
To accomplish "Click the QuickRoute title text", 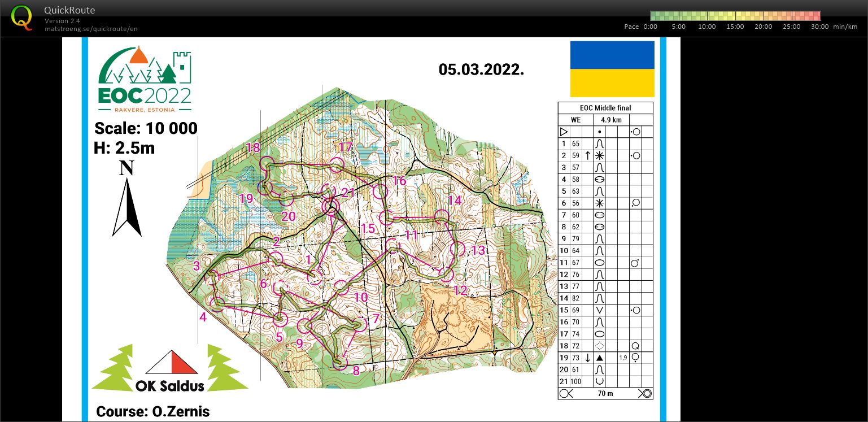I will click(69, 10).
